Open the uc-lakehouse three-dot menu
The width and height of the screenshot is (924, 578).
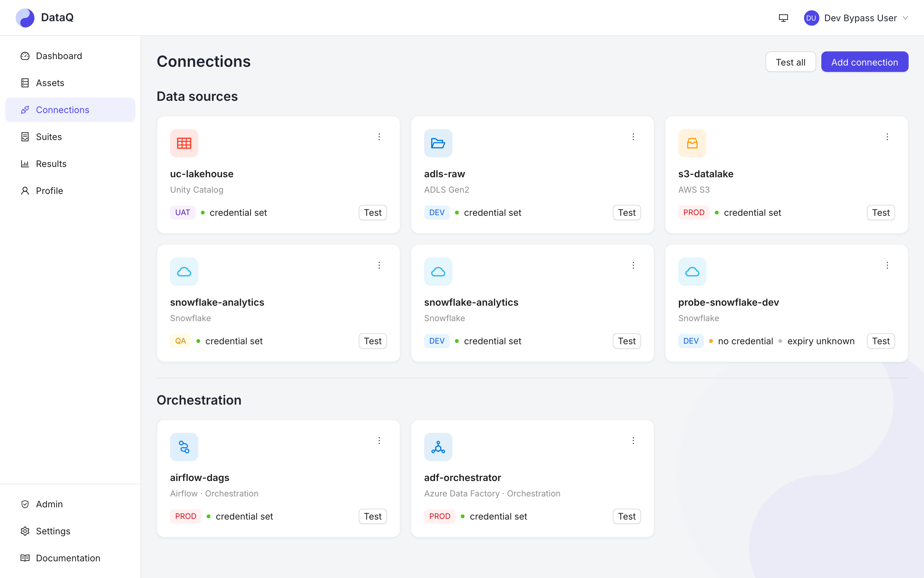pos(379,137)
